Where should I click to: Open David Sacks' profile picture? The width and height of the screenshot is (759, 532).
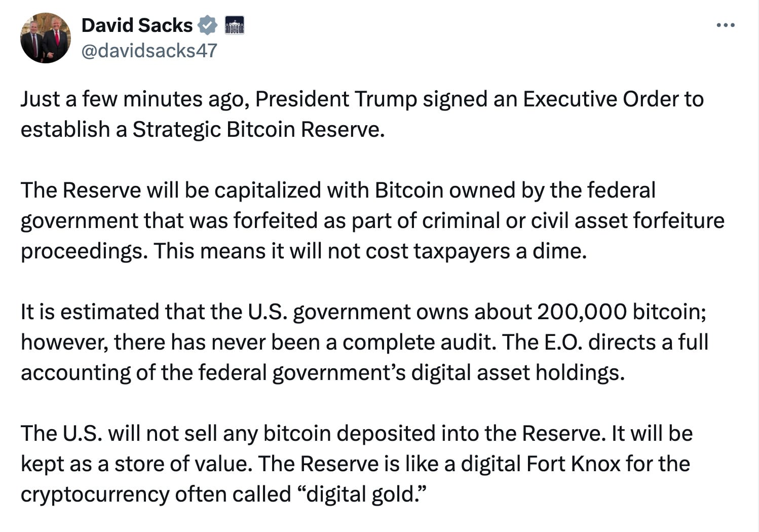[x=46, y=38]
